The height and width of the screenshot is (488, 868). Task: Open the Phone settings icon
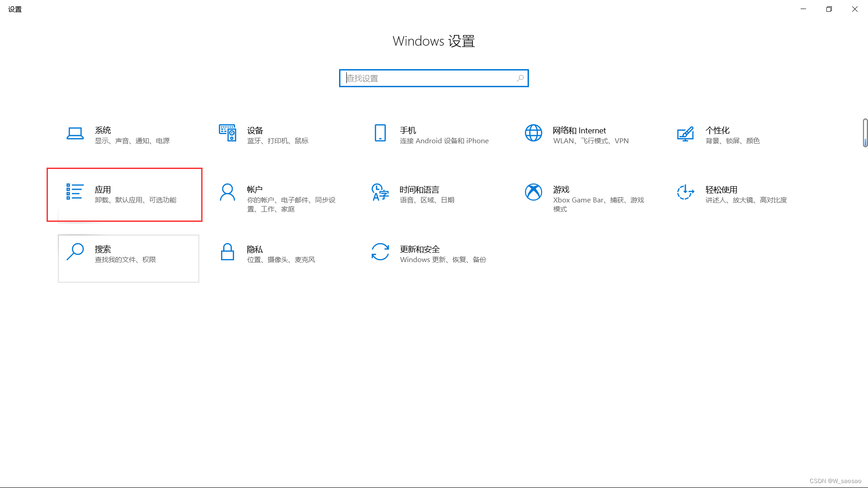pyautogui.click(x=380, y=133)
